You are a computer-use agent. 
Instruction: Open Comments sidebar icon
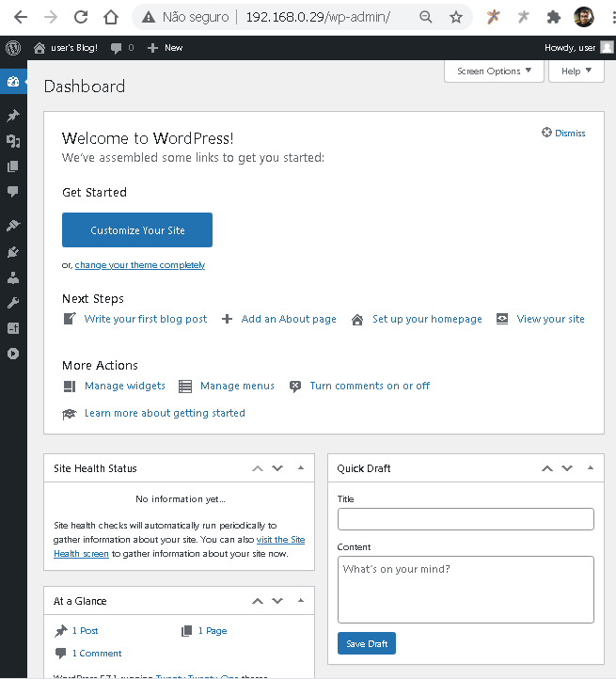coord(13,192)
